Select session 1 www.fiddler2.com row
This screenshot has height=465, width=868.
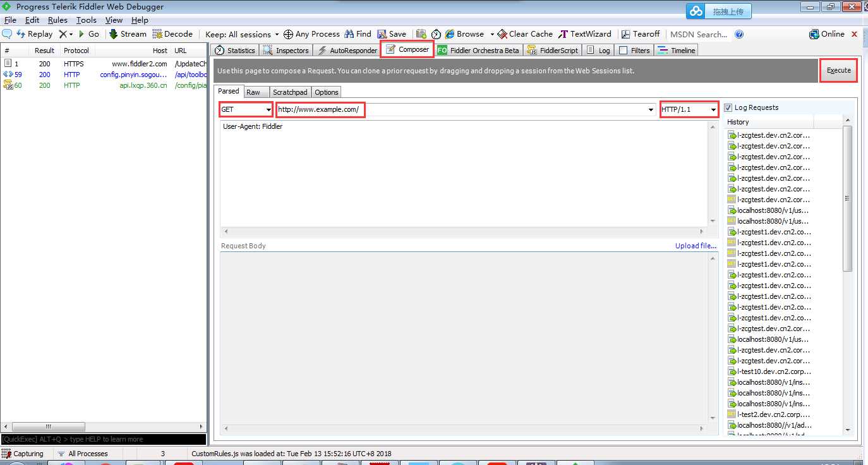[104, 64]
